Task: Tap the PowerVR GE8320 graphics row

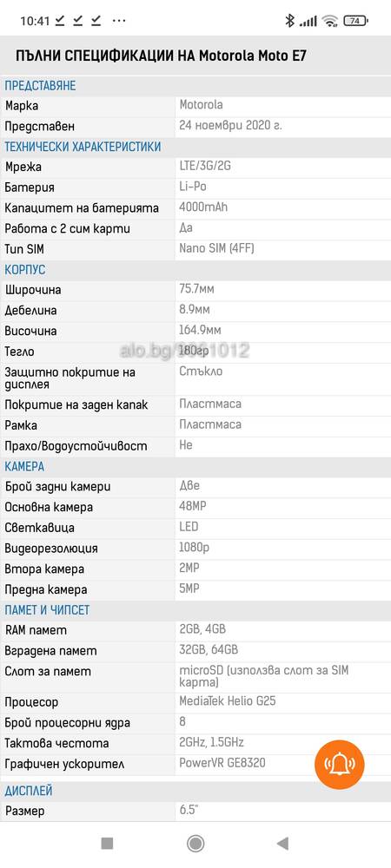Action: [x=195, y=763]
